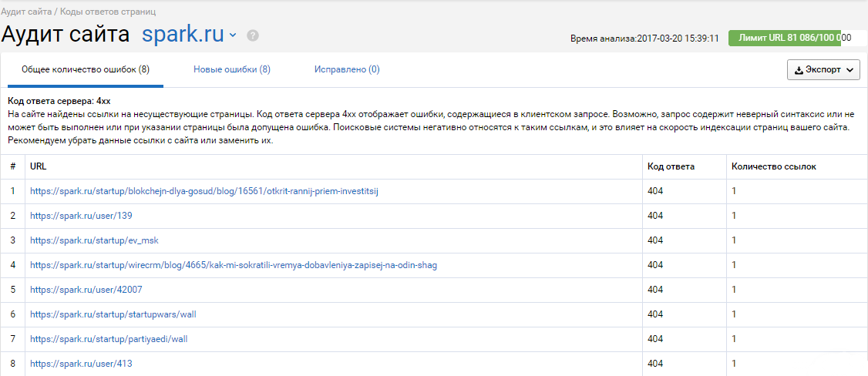Open the Экспорт dropdown arrow

point(849,70)
